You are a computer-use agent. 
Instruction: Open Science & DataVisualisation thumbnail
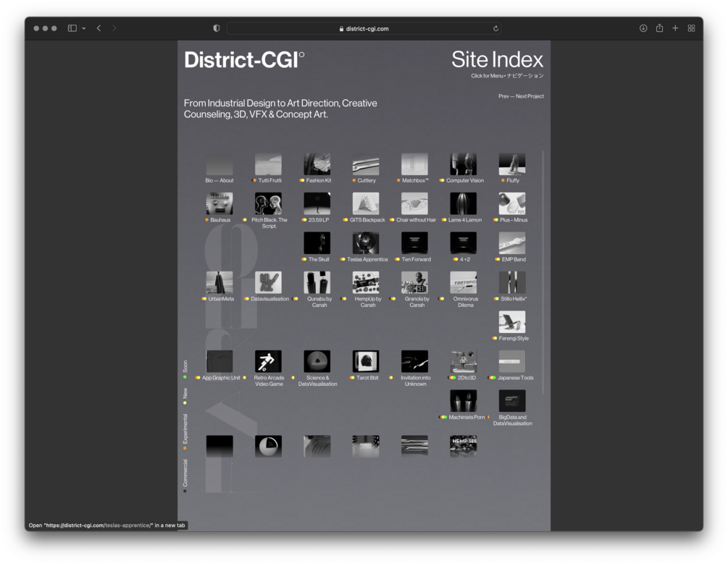coord(317,361)
